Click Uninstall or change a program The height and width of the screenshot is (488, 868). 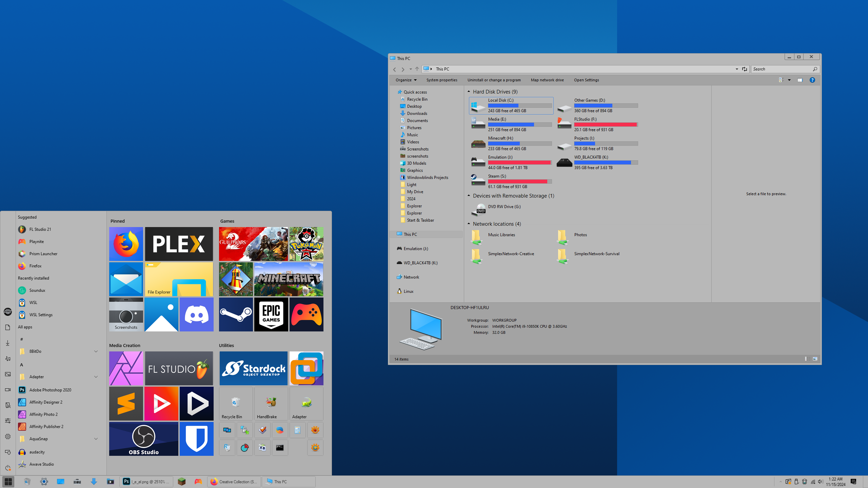click(494, 80)
